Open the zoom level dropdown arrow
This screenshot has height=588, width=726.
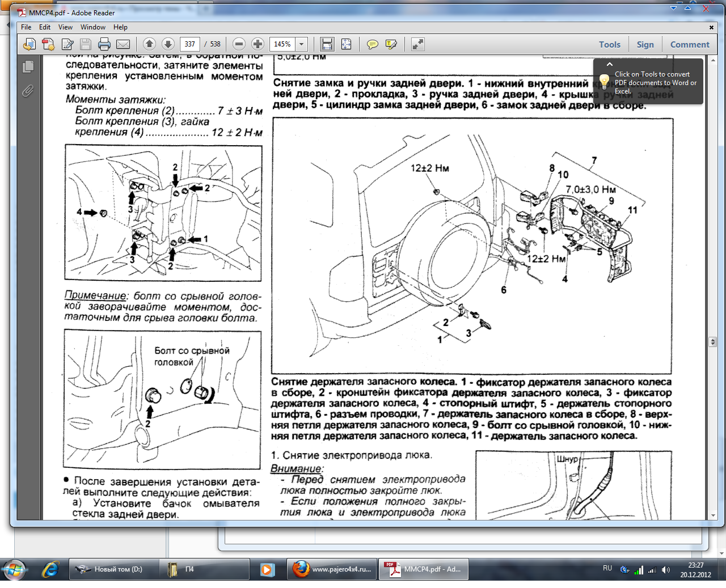(302, 44)
